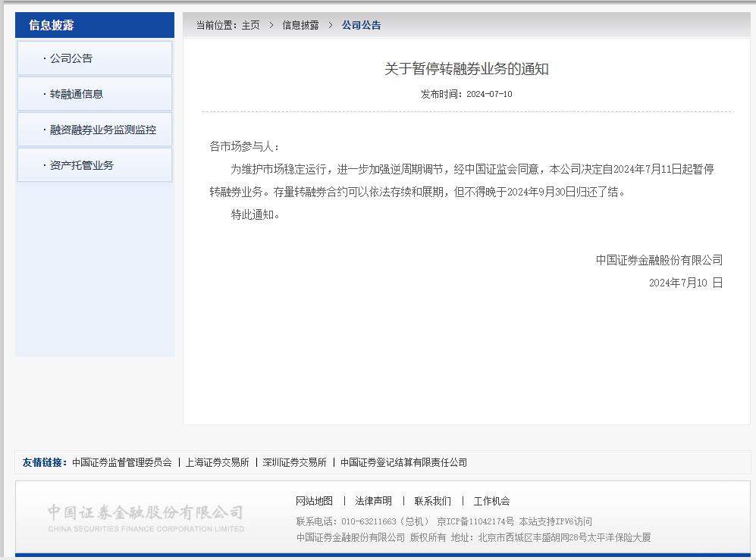Open the 网站地图 footer link

[x=315, y=501]
